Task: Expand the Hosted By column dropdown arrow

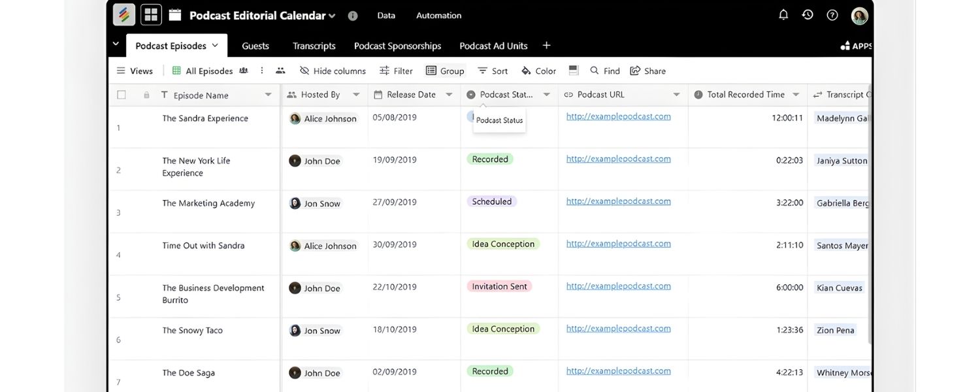Action: click(356, 95)
